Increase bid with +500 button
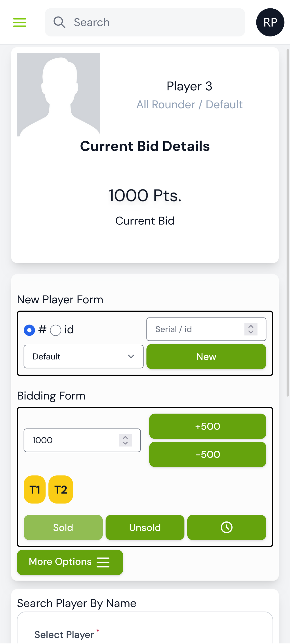The image size is (290, 644). [208, 426]
